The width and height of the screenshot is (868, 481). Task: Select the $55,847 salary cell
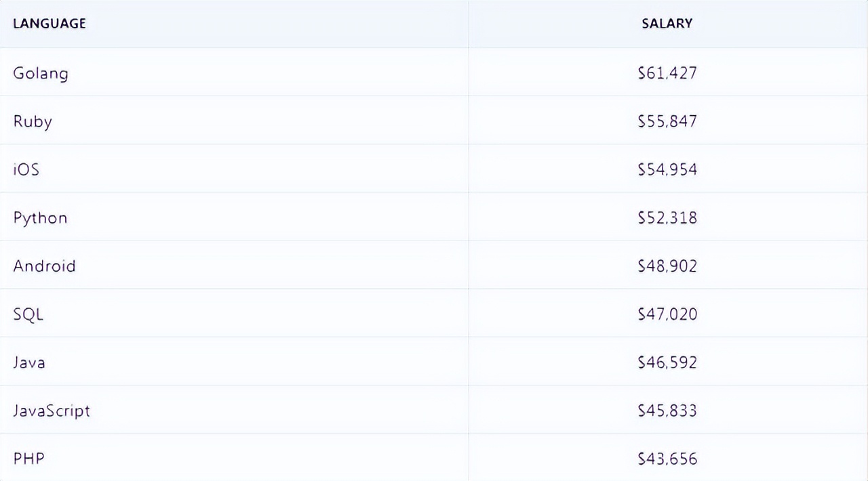point(667,121)
